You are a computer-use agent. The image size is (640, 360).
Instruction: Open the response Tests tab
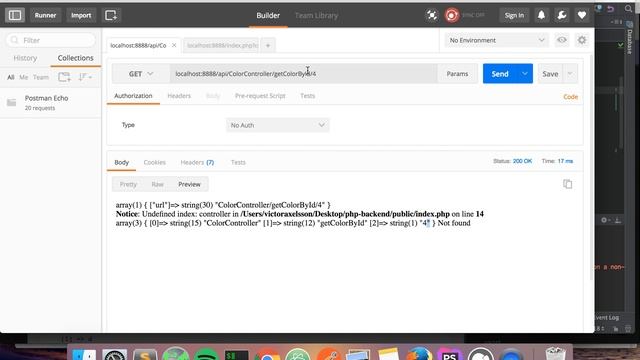pos(238,162)
